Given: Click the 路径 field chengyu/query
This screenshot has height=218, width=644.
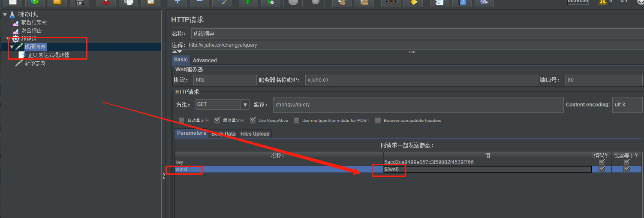Looking at the screenshot, I should (418, 105).
